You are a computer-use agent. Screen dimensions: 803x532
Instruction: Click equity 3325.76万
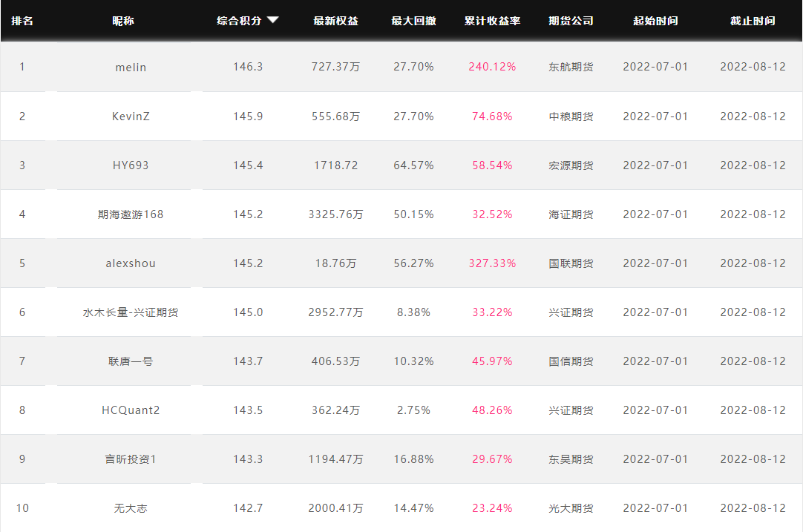[x=336, y=214]
